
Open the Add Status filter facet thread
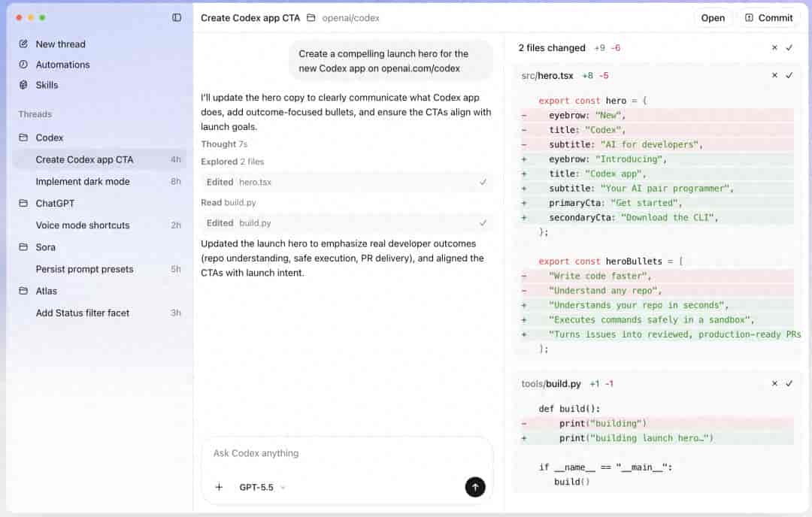click(99, 313)
